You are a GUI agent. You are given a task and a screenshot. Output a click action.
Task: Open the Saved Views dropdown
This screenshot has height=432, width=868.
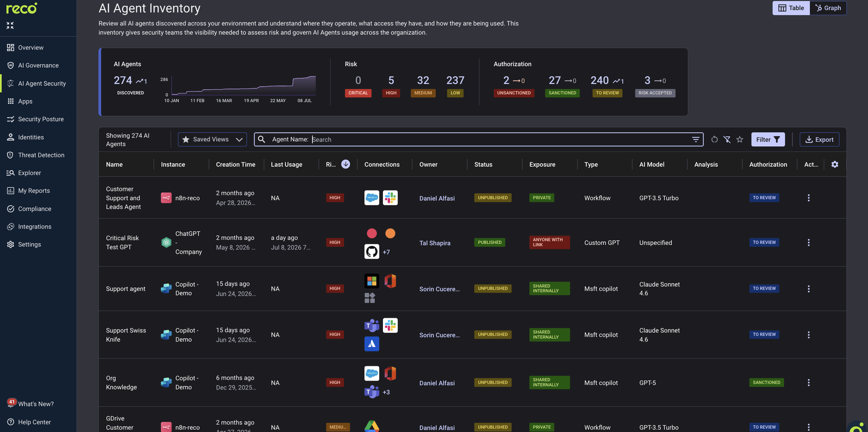(212, 139)
